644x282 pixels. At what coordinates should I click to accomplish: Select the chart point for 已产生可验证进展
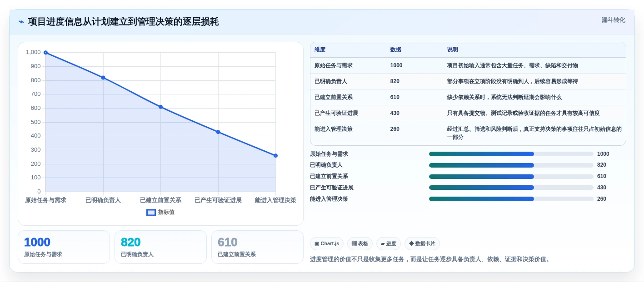[218, 132]
